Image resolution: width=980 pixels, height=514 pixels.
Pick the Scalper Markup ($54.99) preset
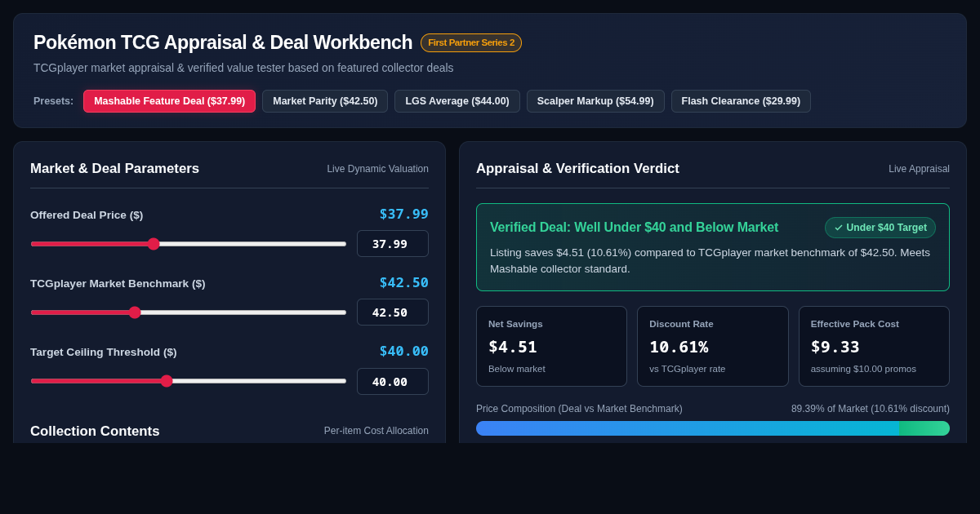pyautogui.click(x=595, y=101)
